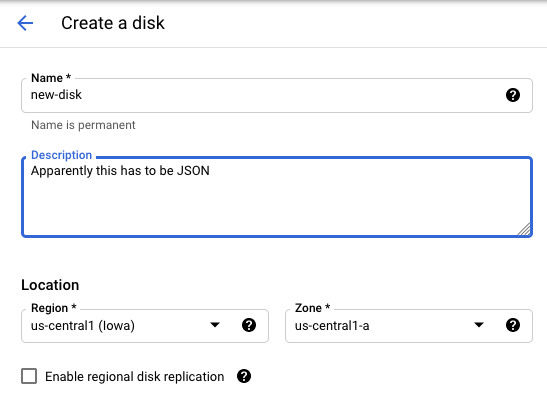Open the us-central1-a zone selector
Viewport: 547px width, 413px height.
(x=409, y=326)
